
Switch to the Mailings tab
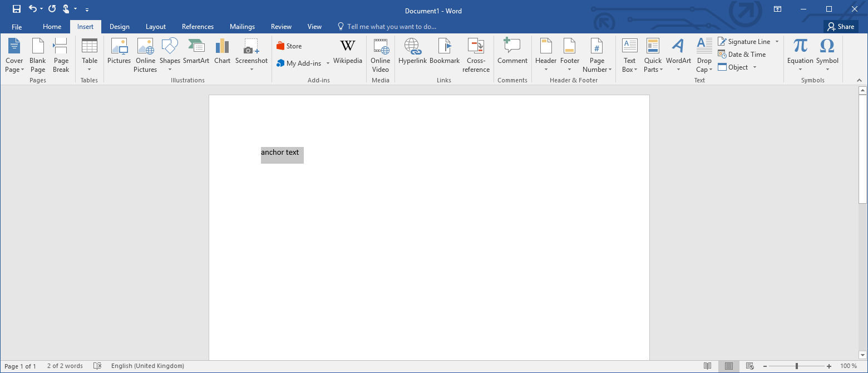[x=242, y=26]
